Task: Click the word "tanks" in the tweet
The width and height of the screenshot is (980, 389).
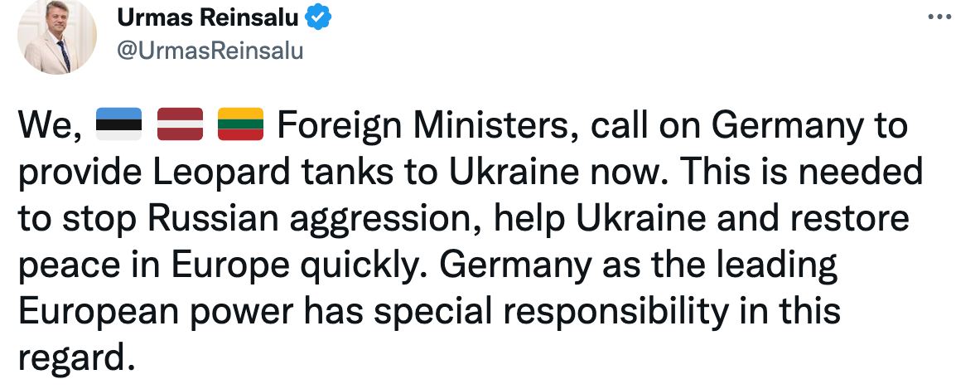Action: pyautogui.click(x=345, y=173)
